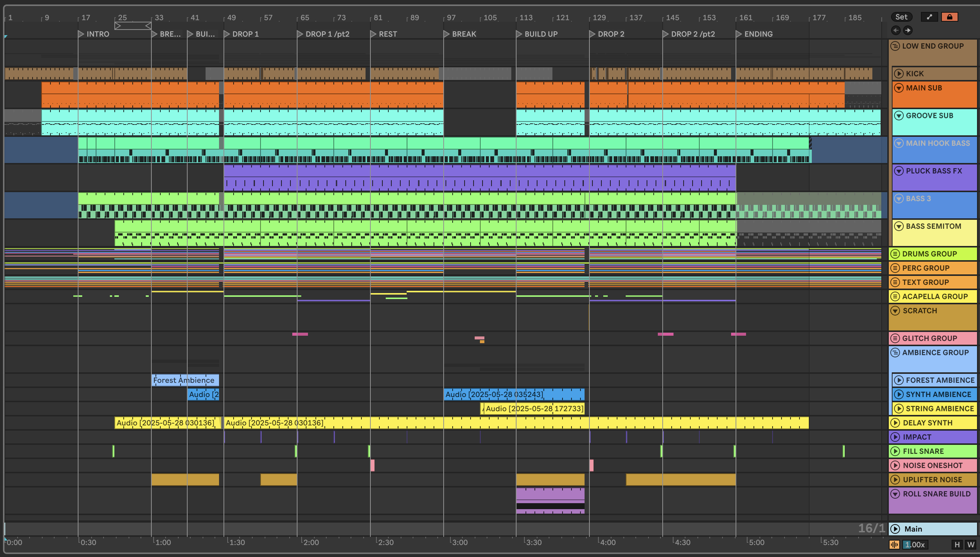Image resolution: width=980 pixels, height=557 pixels.
Task: Select the loop brace in the ruler
Action: pyautogui.click(x=133, y=26)
